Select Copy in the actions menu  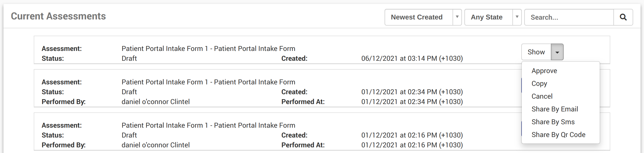coord(539,84)
